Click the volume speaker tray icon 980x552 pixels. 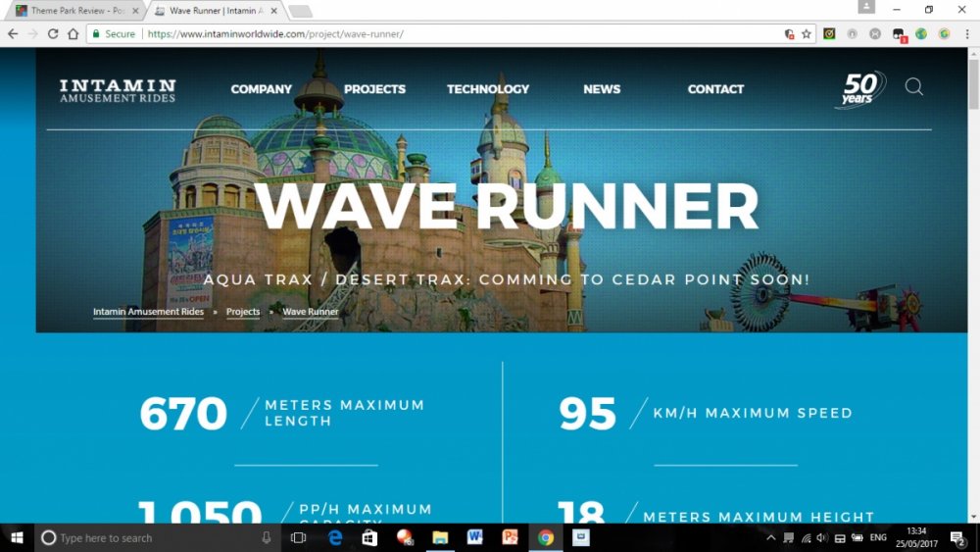pyautogui.click(x=822, y=537)
